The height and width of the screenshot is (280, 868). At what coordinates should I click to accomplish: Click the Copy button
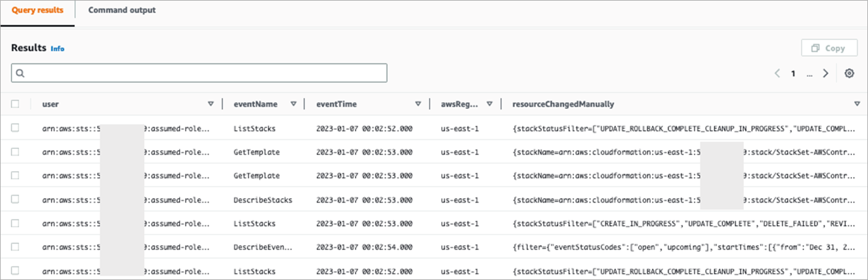coord(829,48)
